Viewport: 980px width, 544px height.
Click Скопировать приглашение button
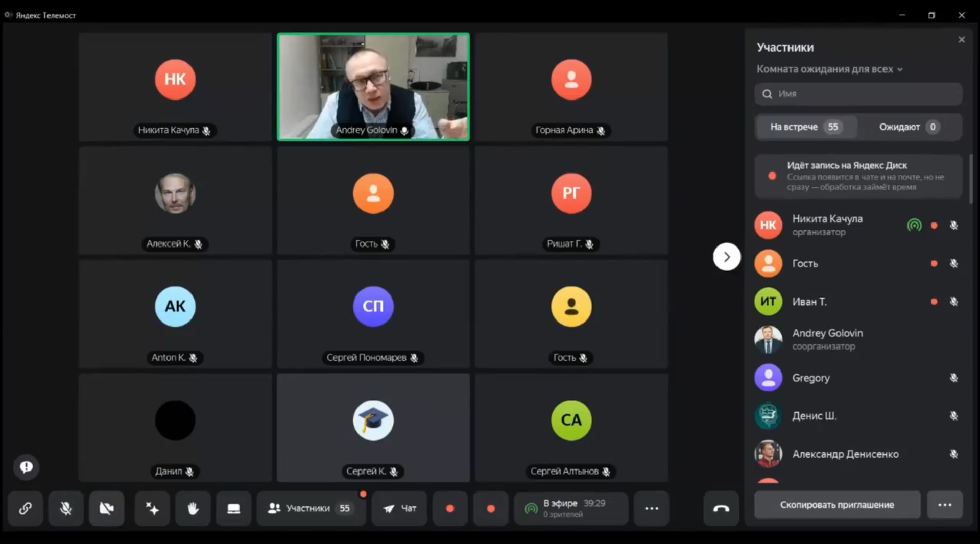point(837,505)
